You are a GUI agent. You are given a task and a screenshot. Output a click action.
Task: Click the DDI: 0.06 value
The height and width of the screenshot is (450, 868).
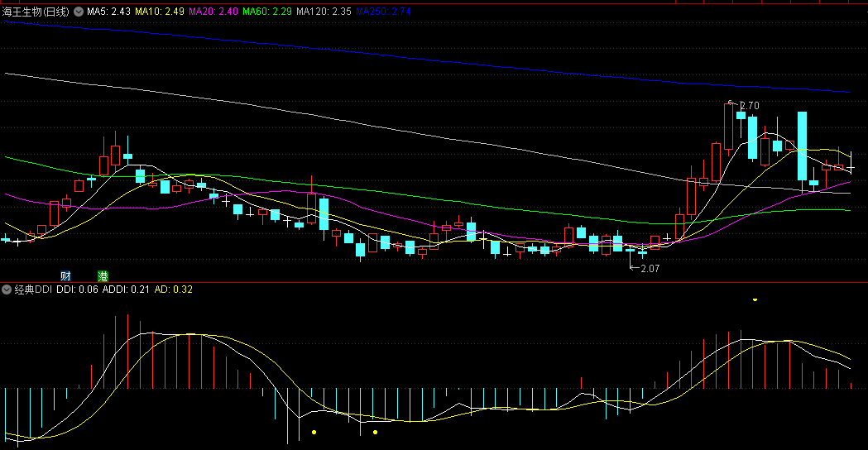click(77, 290)
